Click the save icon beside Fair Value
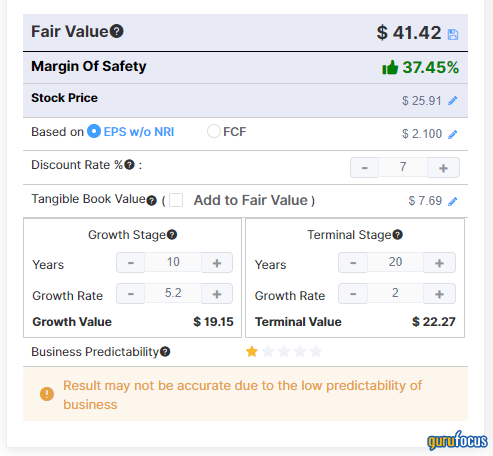Screen dimensions: 493x456 click(x=453, y=34)
